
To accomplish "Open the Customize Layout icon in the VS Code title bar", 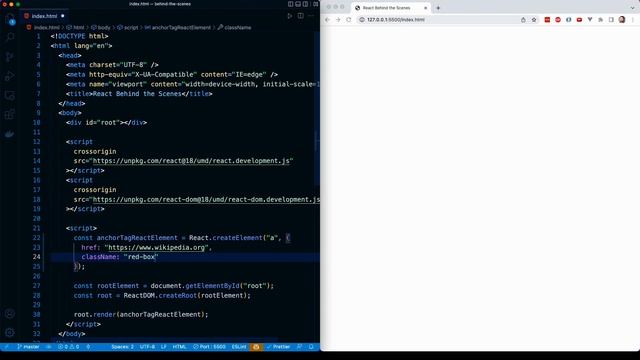I will click(315, 4).
